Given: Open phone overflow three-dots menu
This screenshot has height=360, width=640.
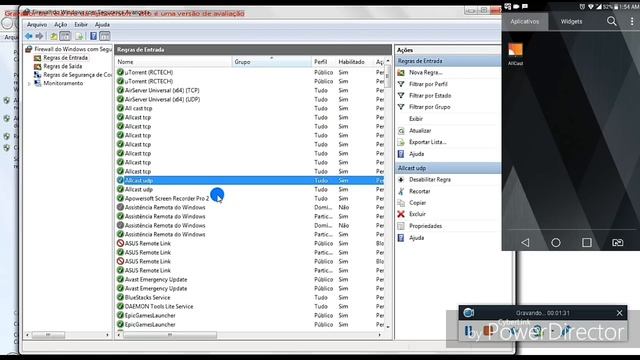Looking at the screenshot, I should [x=632, y=21].
